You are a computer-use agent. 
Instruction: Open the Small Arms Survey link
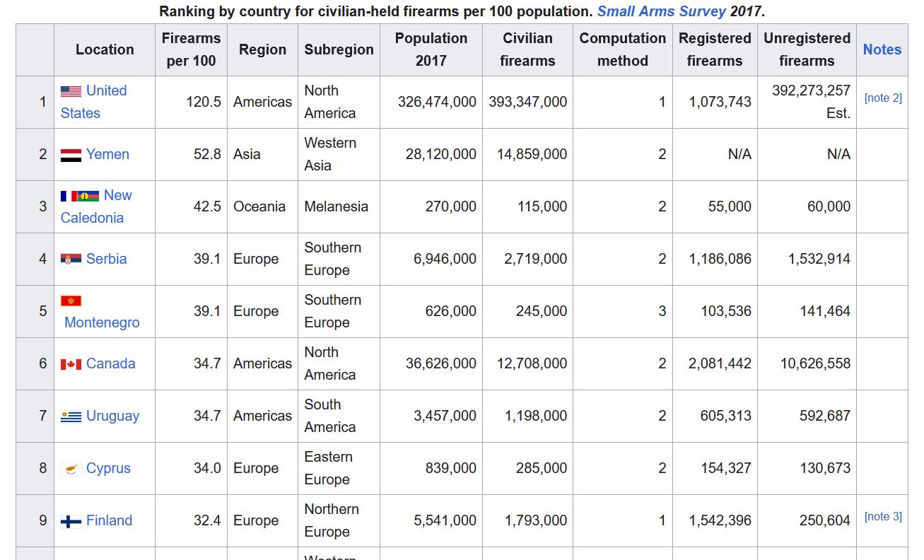(662, 11)
